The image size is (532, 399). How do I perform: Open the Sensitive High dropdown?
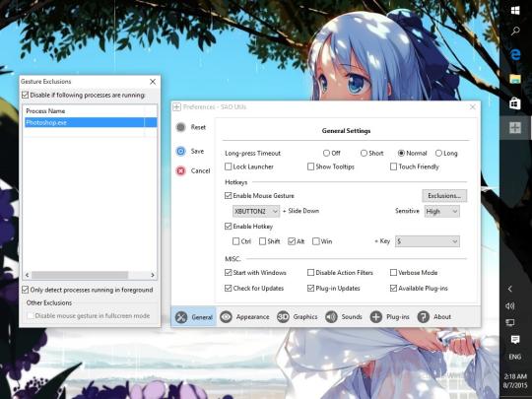442,211
